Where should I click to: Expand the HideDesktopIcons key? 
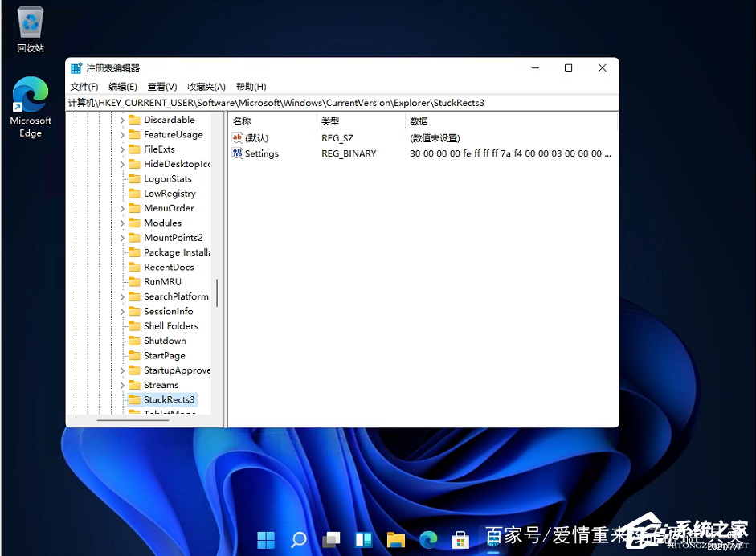(122, 165)
